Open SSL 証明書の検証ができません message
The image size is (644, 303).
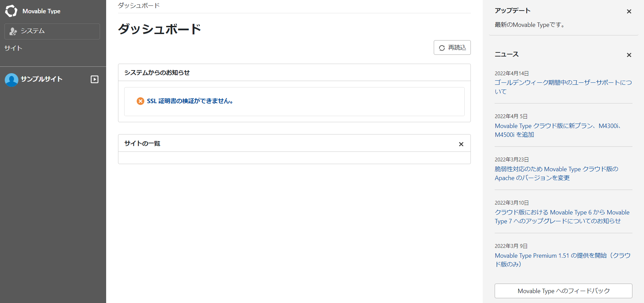[x=190, y=101]
